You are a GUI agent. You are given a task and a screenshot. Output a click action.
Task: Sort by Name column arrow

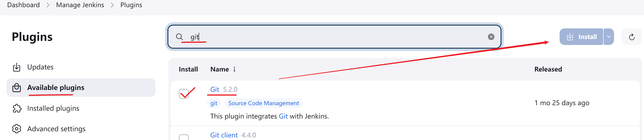(234, 69)
